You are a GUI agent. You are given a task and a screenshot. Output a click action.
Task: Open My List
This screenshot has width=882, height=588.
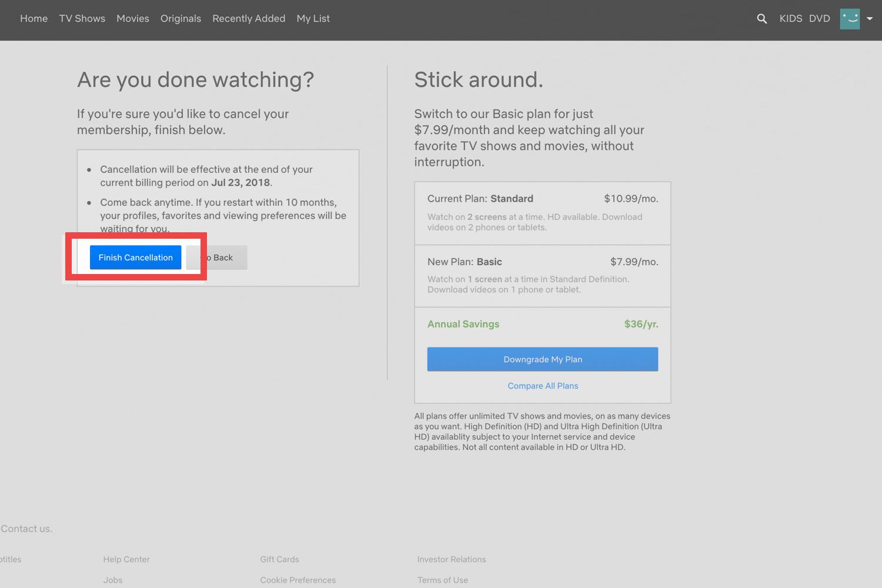coord(313,18)
